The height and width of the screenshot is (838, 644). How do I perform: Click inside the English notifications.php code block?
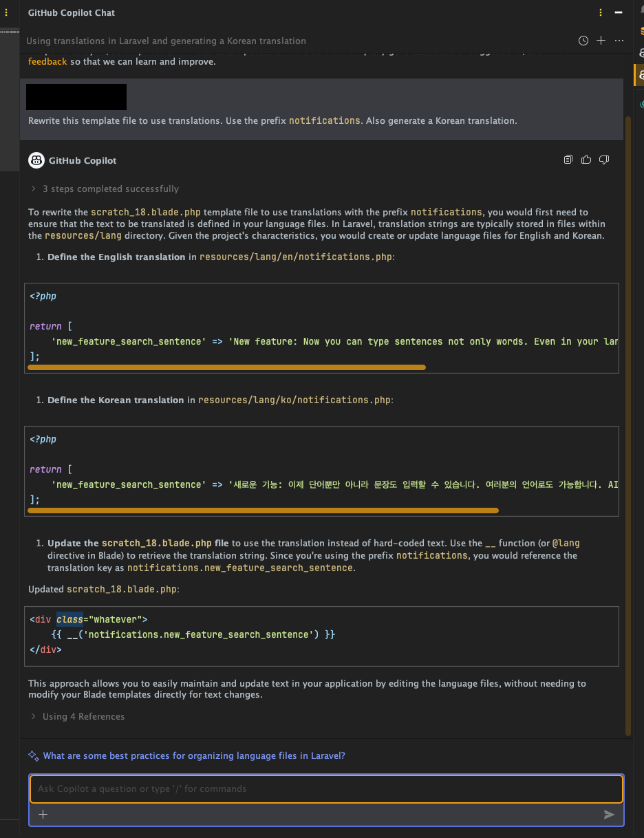[x=321, y=327]
